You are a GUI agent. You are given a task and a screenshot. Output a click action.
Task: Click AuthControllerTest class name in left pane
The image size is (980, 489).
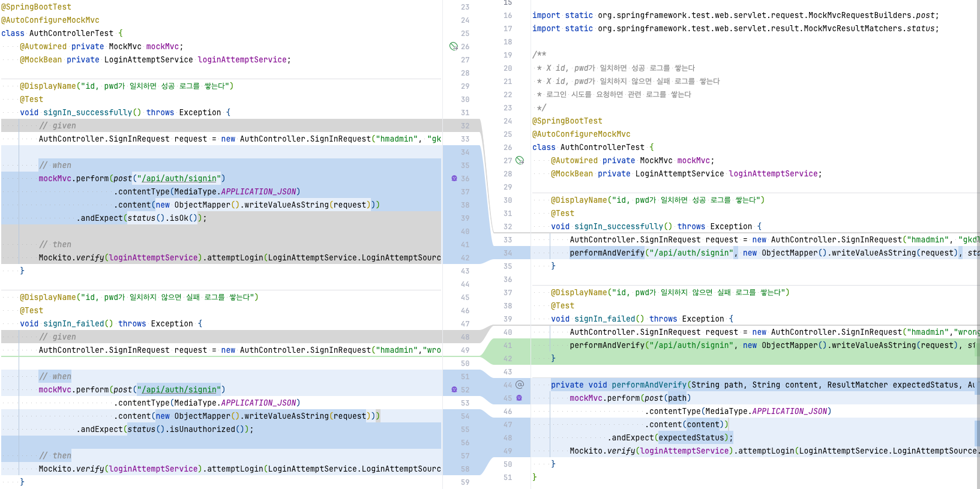tap(71, 33)
